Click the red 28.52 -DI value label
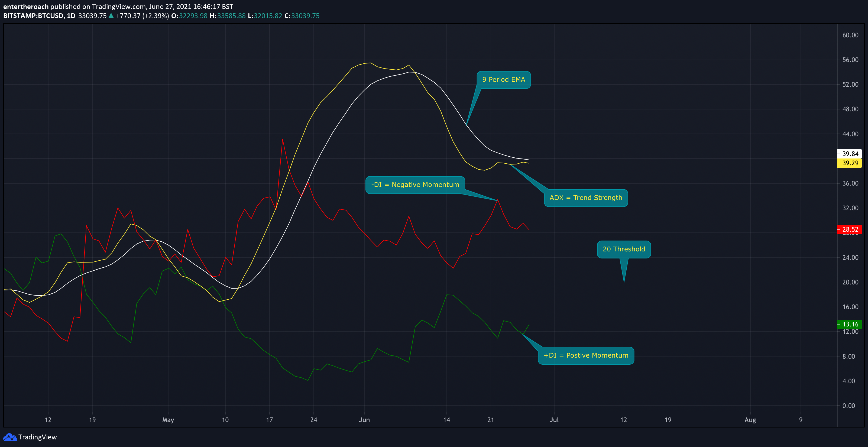This screenshot has width=868, height=447. 850,229
